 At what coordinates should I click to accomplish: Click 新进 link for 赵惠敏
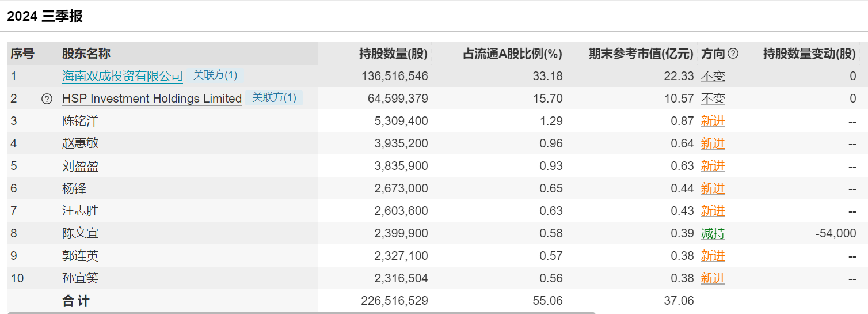[x=713, y=143]
